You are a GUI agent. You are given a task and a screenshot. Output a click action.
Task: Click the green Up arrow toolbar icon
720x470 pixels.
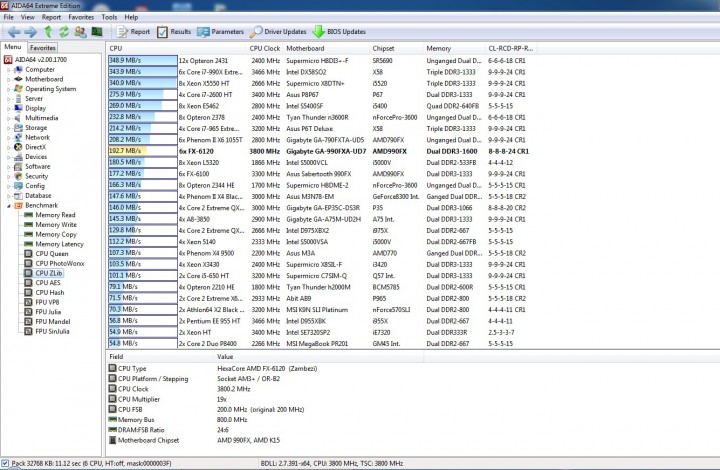point(48,32)
